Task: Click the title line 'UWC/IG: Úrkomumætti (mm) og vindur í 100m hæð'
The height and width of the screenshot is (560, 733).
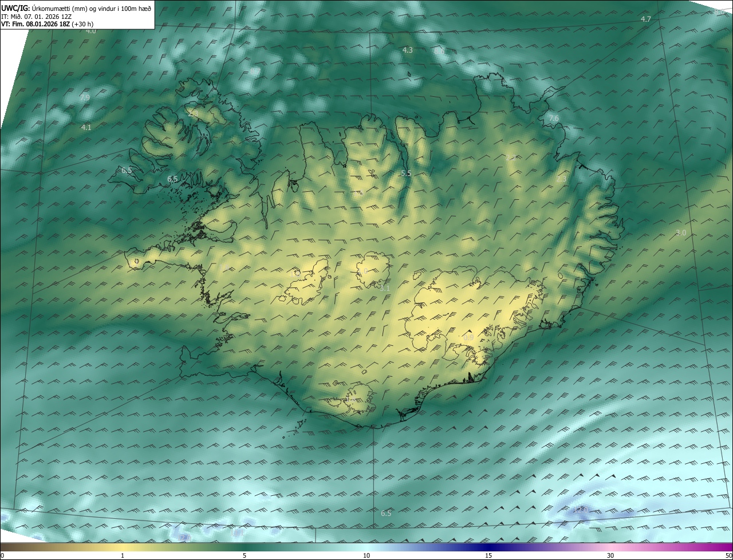Action: (77, 8)
